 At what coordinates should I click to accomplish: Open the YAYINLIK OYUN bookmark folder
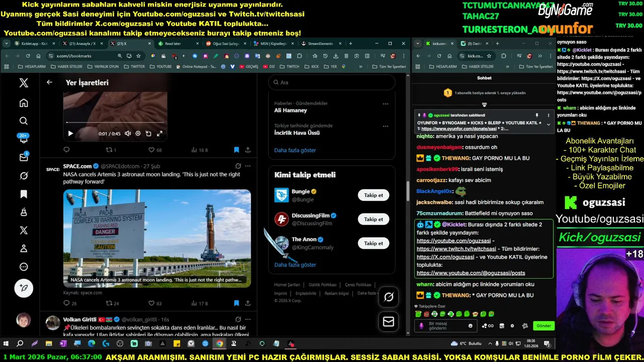[103, 66]
